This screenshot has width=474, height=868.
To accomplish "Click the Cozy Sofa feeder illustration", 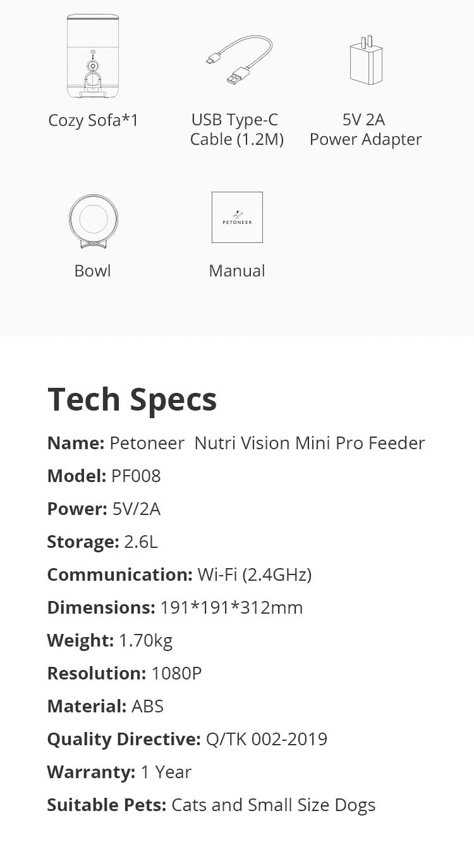I will coord(93,57).
